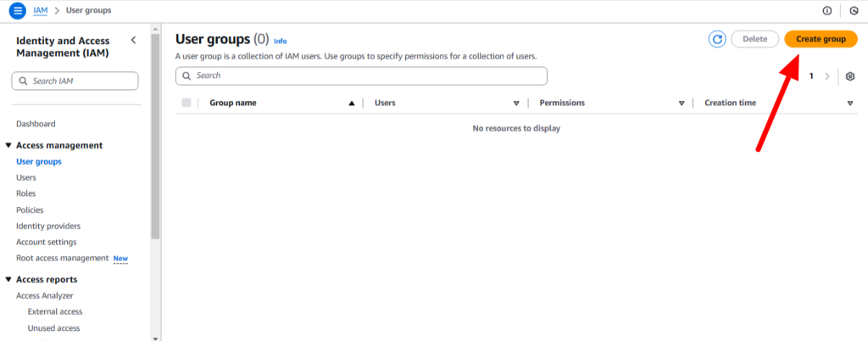
Task: Collapse the IAM sidebar with left chevron
Action: (133, 40)
